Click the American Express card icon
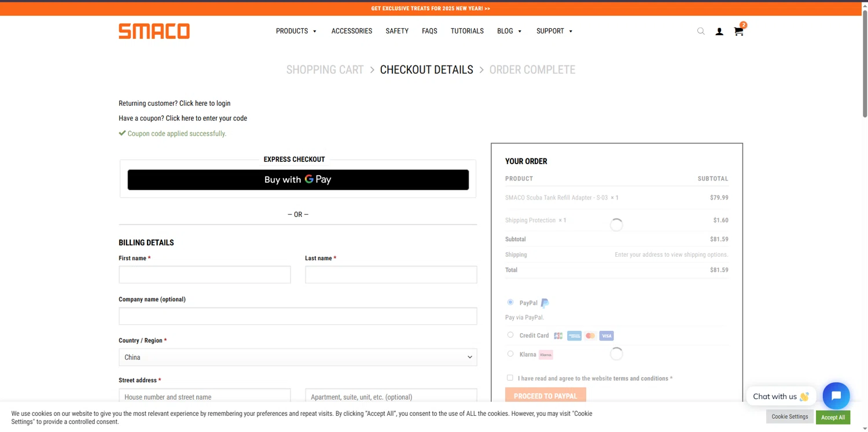This screenshot has width=868, height=432. 574,336
